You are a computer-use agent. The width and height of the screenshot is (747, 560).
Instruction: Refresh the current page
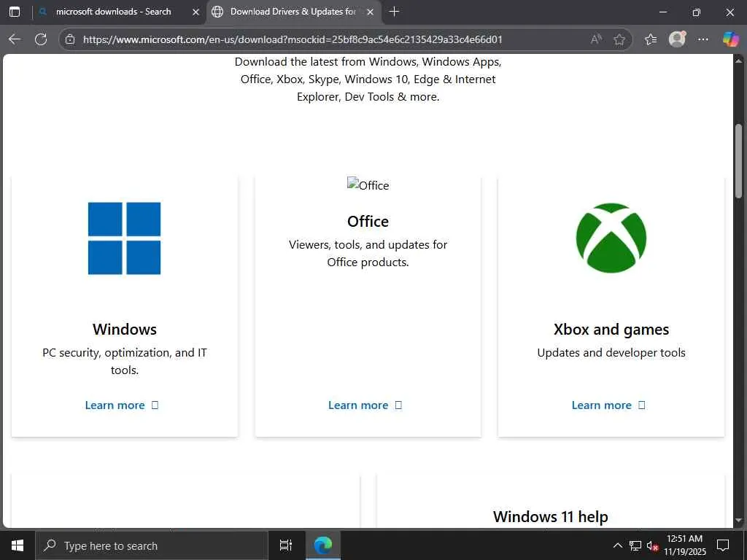[x=41, y=39]
